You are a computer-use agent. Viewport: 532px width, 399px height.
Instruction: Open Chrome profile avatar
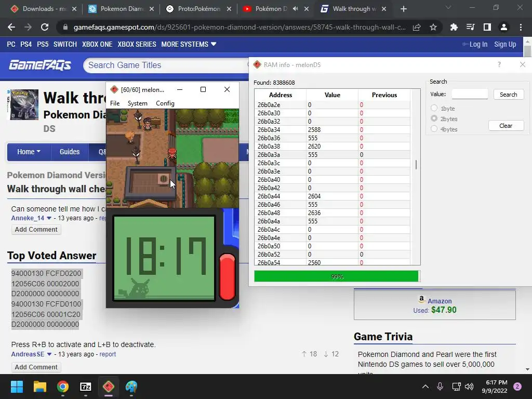[x=504, y=27]
